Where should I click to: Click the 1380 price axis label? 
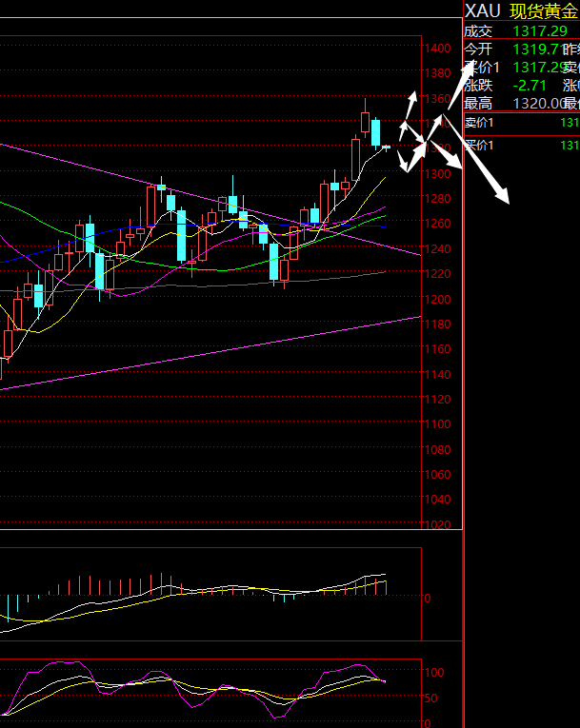click(x=438, y=73)
